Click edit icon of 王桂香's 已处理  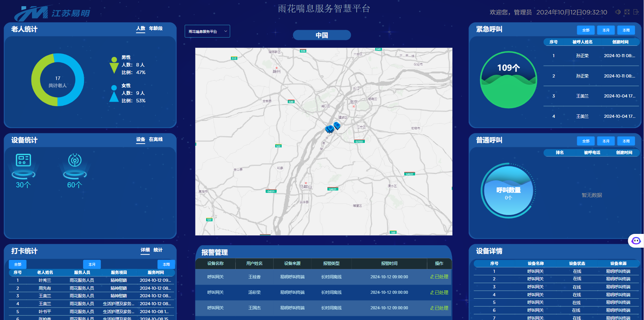pos(432,277)
